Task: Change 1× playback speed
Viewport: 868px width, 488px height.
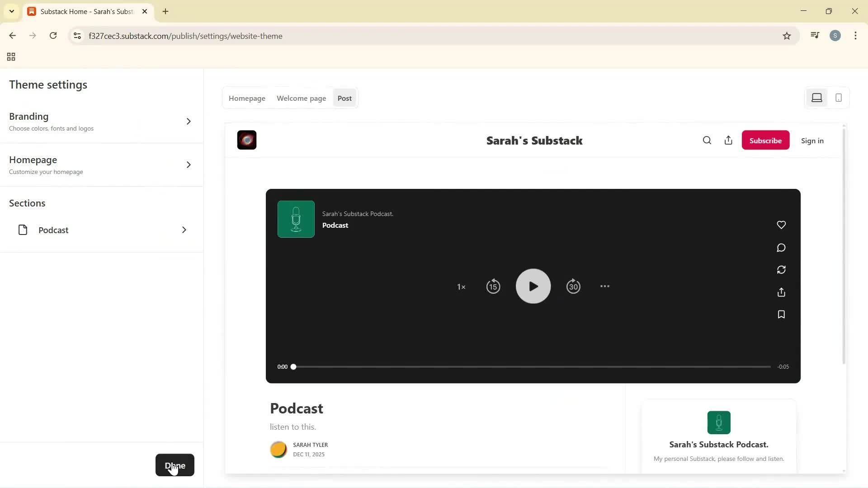Action: (x=461, y=287)
